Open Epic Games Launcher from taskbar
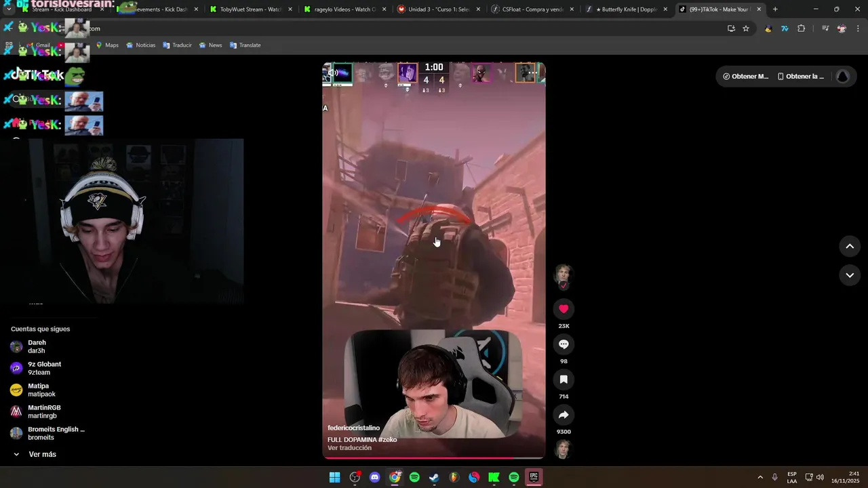The height and width of the screenshot is (488, 868). pyautogui.click(x=534, y=478)
